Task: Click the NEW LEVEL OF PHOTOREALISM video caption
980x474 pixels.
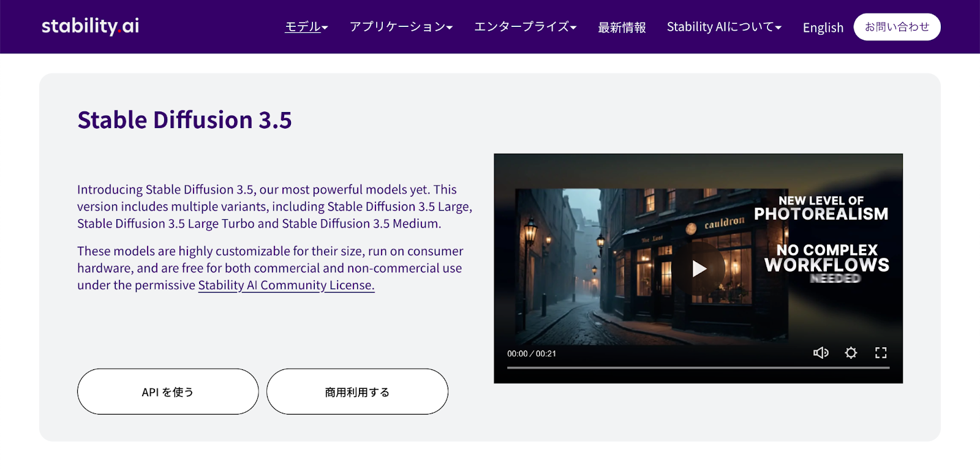Action: 821,208
